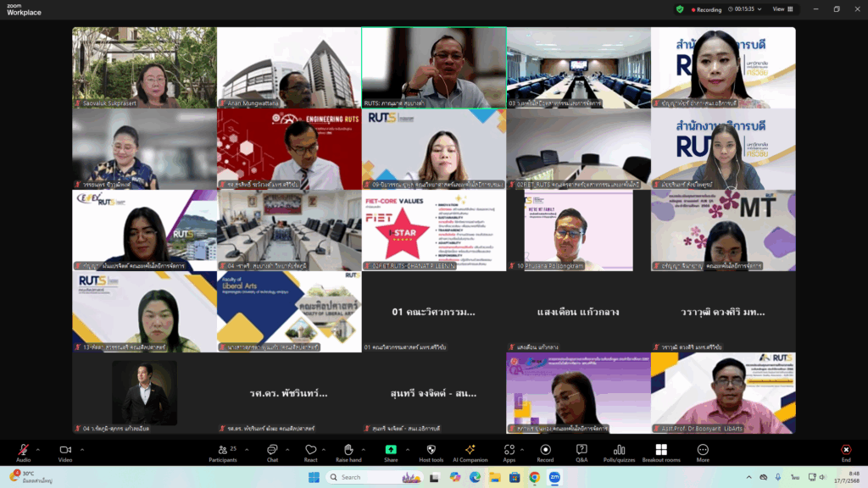Open share options arrow beside Share
The height and width of the screenshot is (488, 868).
[x=408, y=450]
